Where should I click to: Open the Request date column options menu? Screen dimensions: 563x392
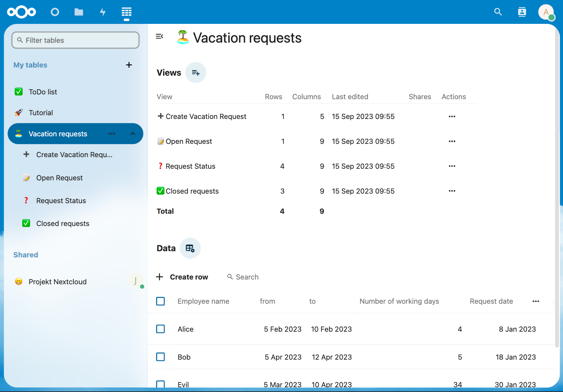coord(536,301)
